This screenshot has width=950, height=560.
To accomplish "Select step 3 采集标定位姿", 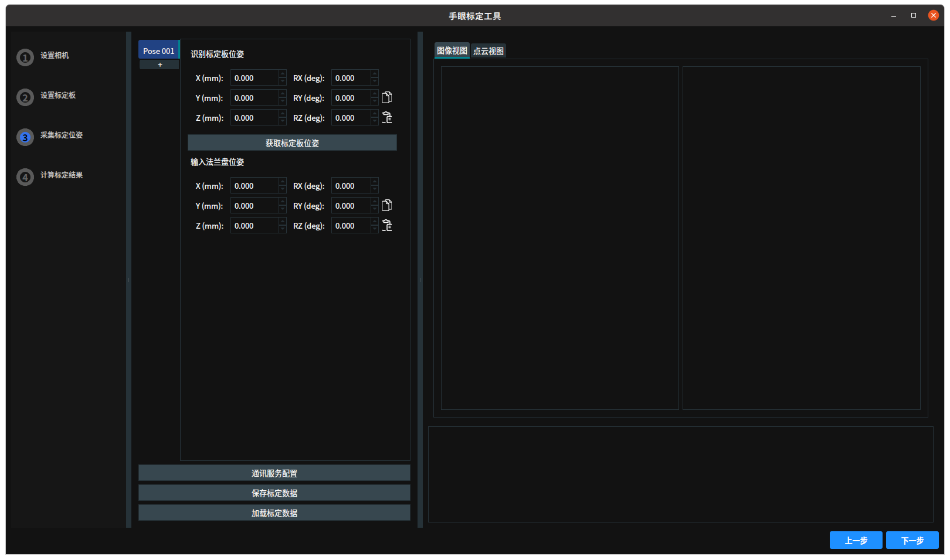I will [x=50, y=137].
